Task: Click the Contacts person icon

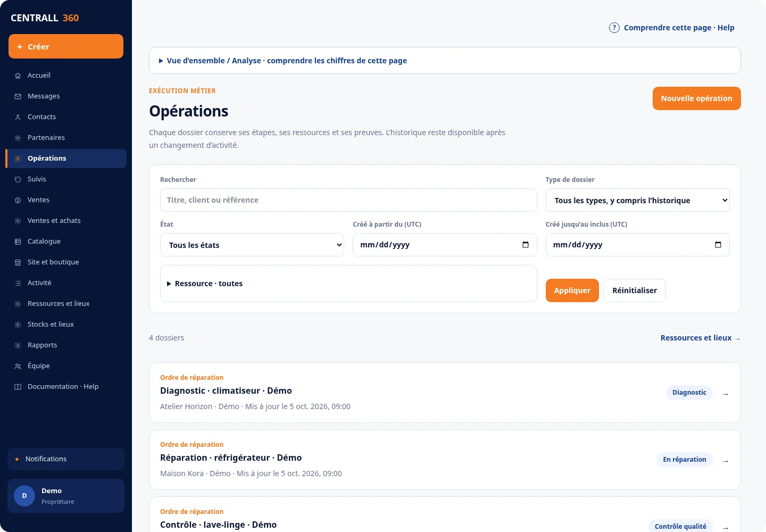Action: [x=18, y=117]
